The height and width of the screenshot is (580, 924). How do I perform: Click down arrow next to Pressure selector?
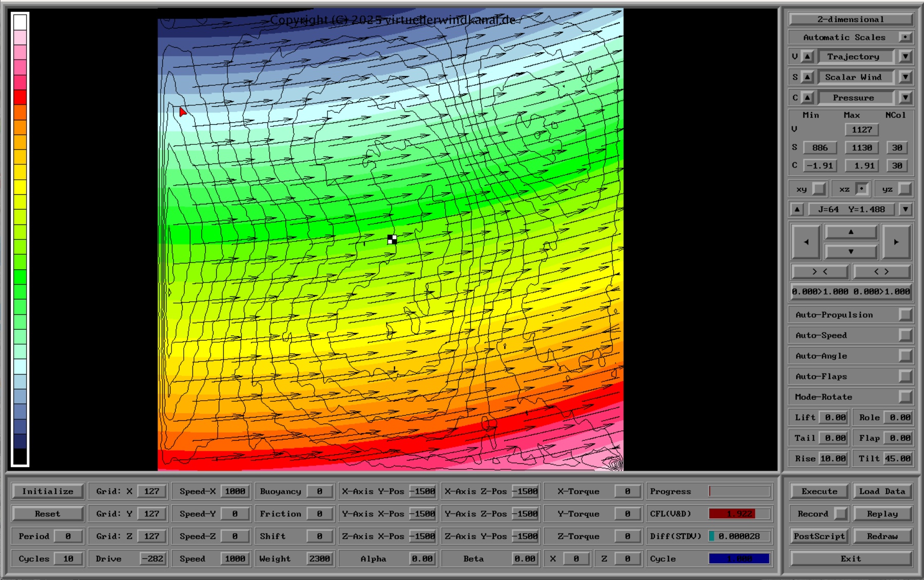coord(905,98)
